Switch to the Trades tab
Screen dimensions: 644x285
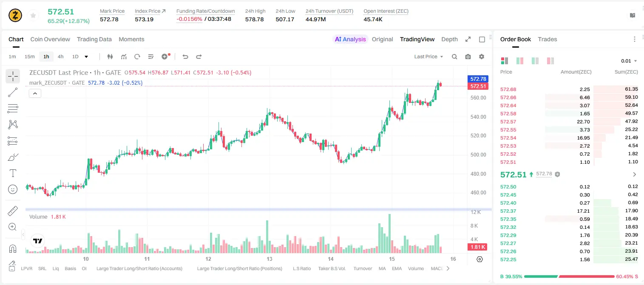(x=547, y=39)
